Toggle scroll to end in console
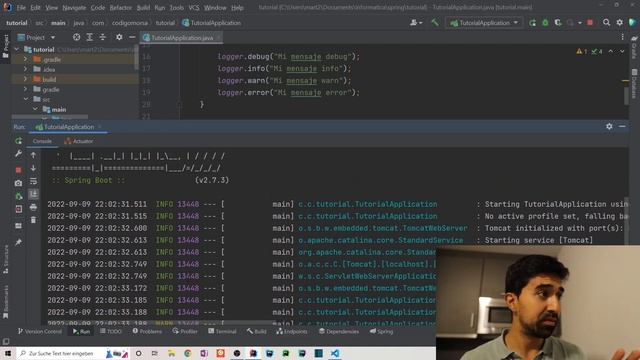The height and width of the screenshot is (360, 640). tap(33, 194)
